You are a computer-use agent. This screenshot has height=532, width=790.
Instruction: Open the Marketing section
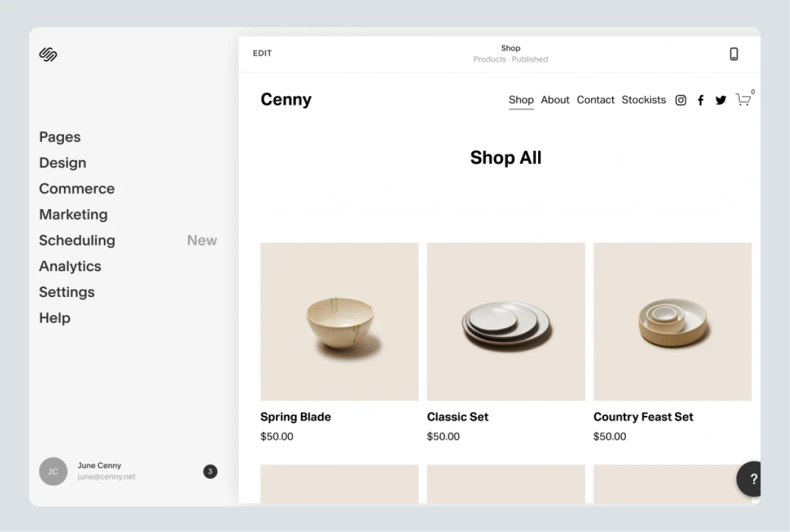click(73, 214)
